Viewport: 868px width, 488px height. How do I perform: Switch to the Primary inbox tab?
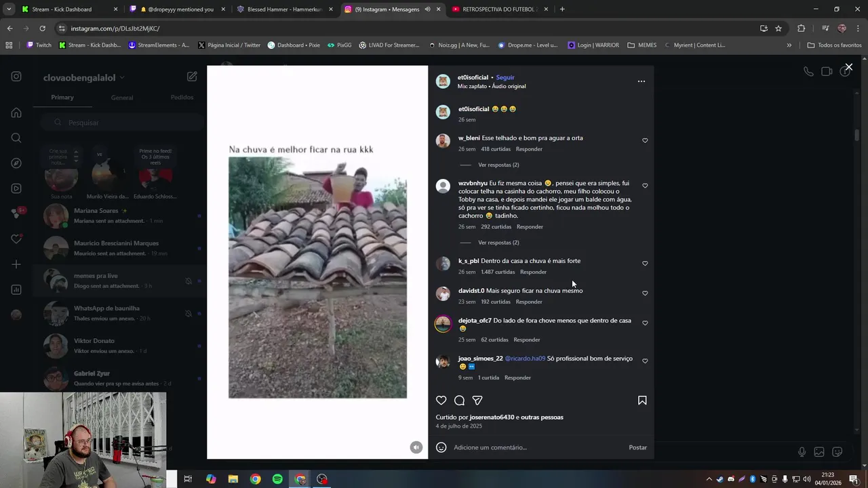click(62, 98)
